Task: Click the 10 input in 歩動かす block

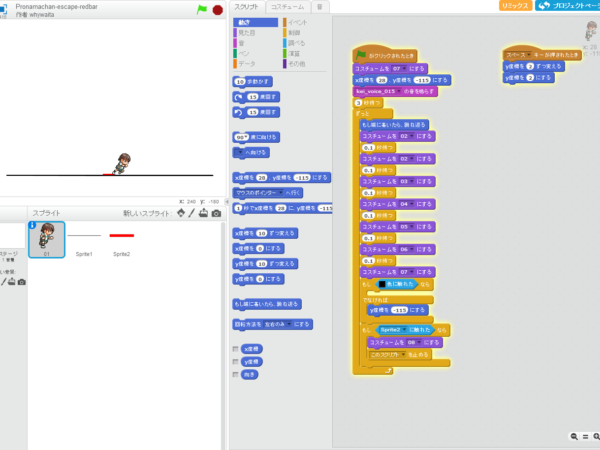Action: pos(240,82)
